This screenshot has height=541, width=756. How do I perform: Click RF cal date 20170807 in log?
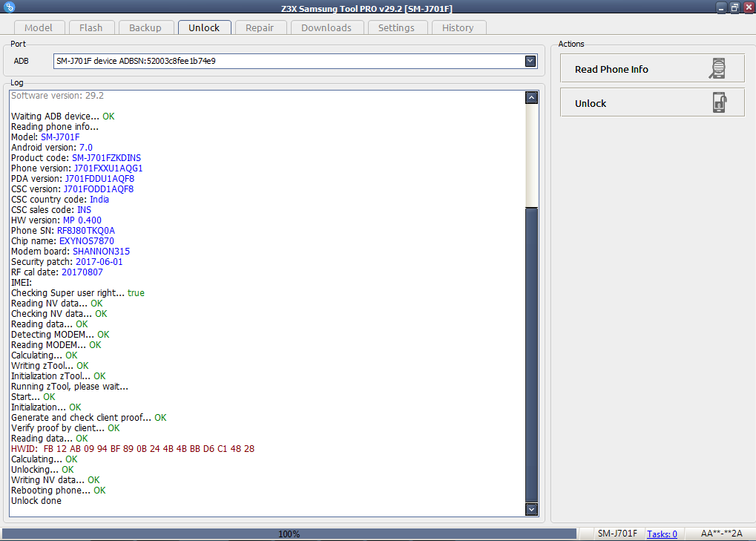point(82,272)
